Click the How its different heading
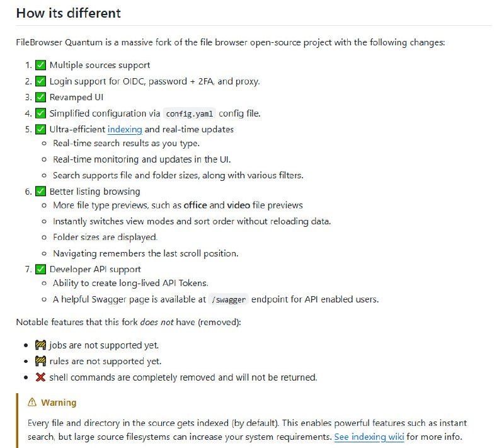The width and height of the screenshot is (504, 448). click(68, 13)
